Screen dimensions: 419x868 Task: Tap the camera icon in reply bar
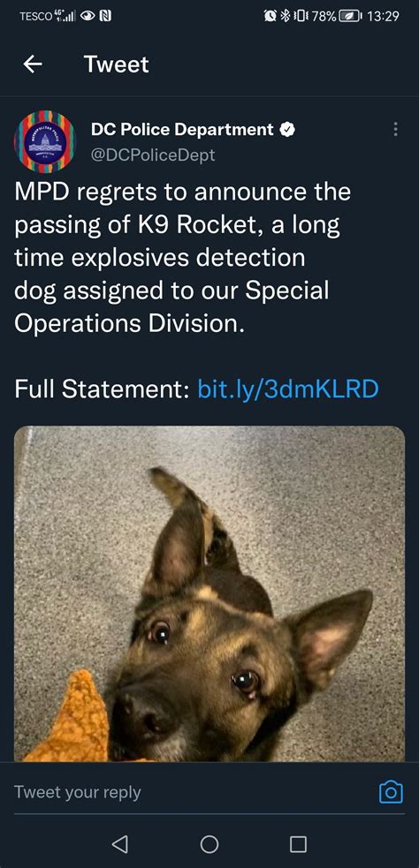tap(391, 791)
